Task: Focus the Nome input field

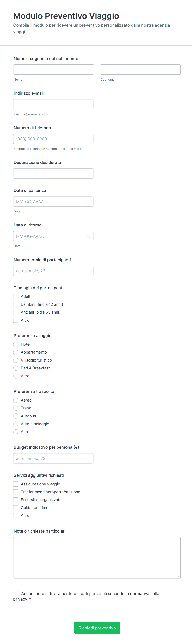Action: click(53, 69)
